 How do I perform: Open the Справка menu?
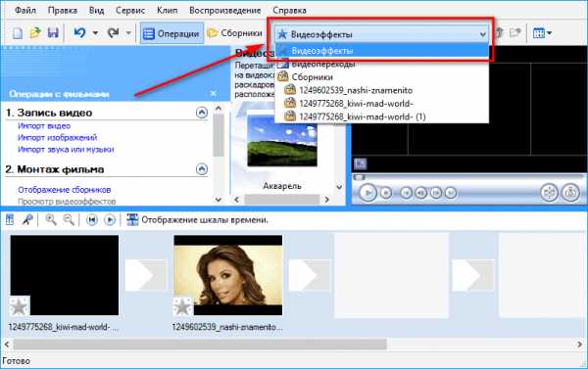[289, 11]
